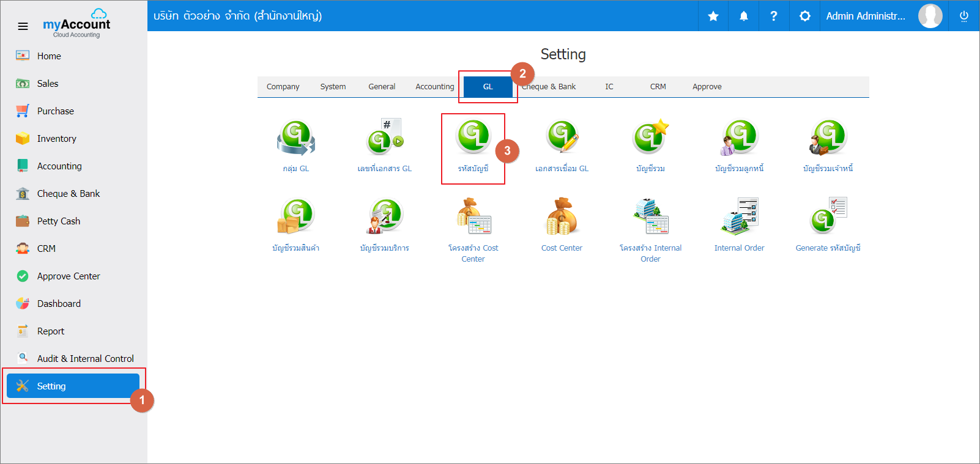
Task: Click the Admin Administr... user name
Action: 866,17
